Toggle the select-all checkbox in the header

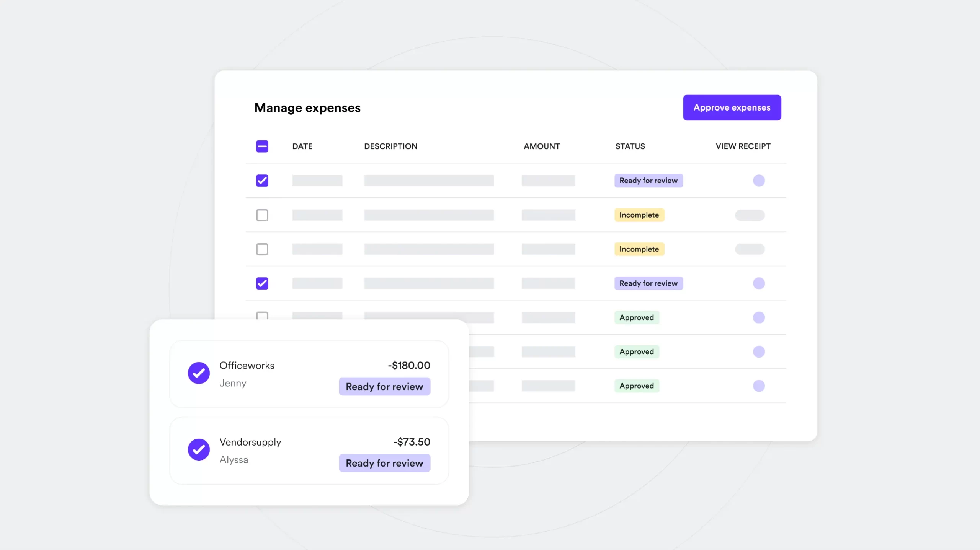(x=262, y=146)
